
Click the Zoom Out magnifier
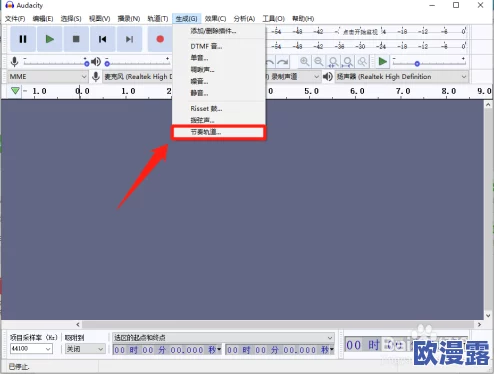pos(319,62)
